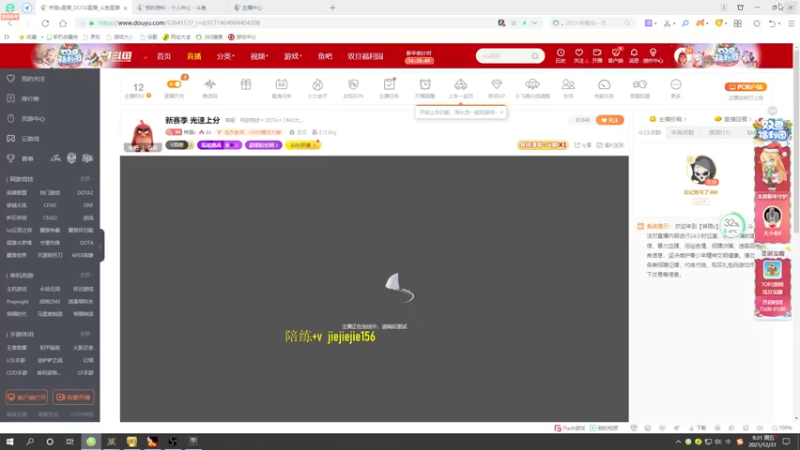Open the alarm clock broadcast reminder icon
This screenshot has width=800, height=450.
425,84
